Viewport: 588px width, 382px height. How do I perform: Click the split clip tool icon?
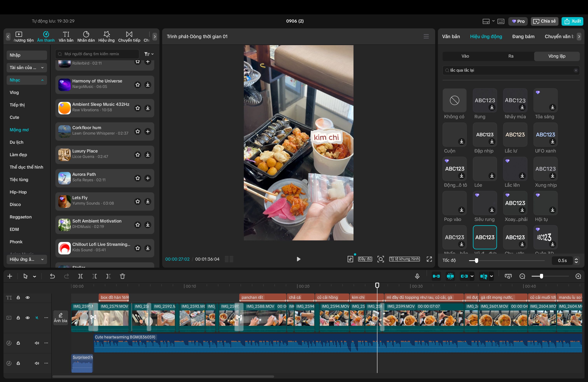(80, 276)
